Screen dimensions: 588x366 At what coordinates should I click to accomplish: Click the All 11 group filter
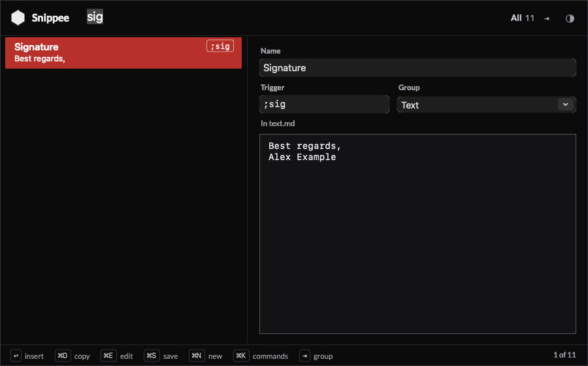[523, 18]
